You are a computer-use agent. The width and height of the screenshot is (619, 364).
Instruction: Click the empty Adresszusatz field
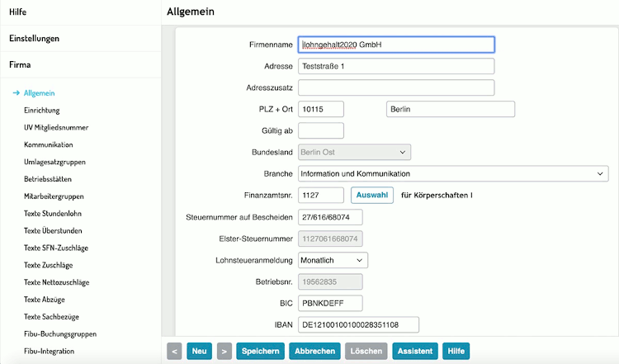pyautogui.click(x=396, y=87)
